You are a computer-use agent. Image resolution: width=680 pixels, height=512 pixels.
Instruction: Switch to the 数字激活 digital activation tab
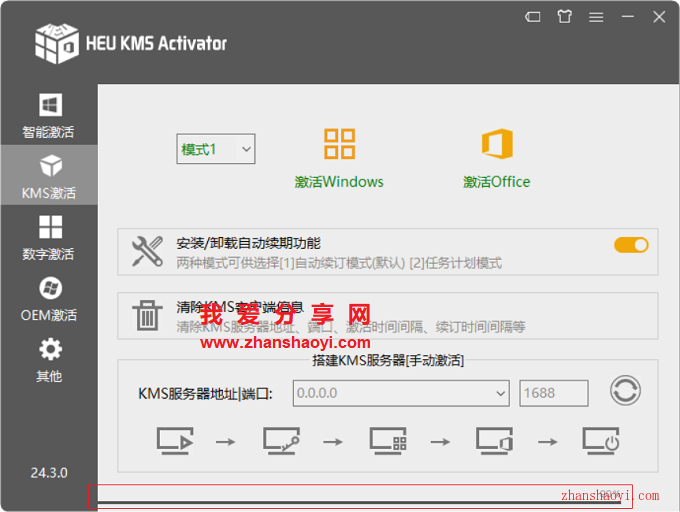(x=49, y=238)
